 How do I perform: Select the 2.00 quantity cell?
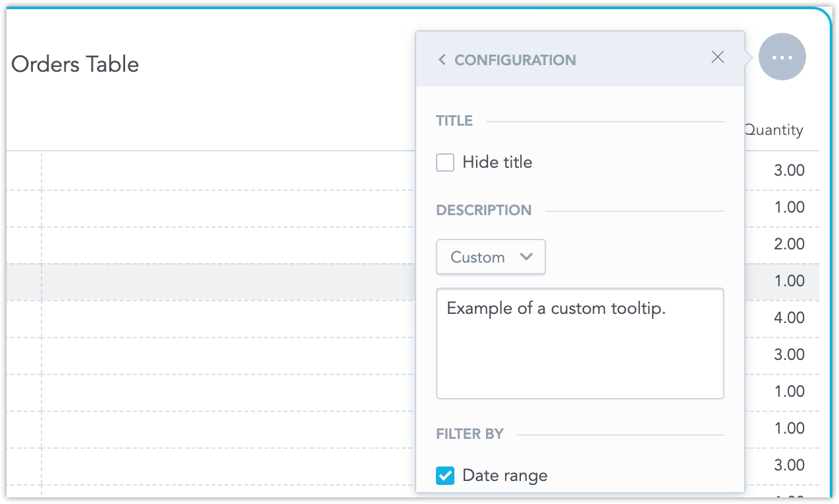click(789, 244)
